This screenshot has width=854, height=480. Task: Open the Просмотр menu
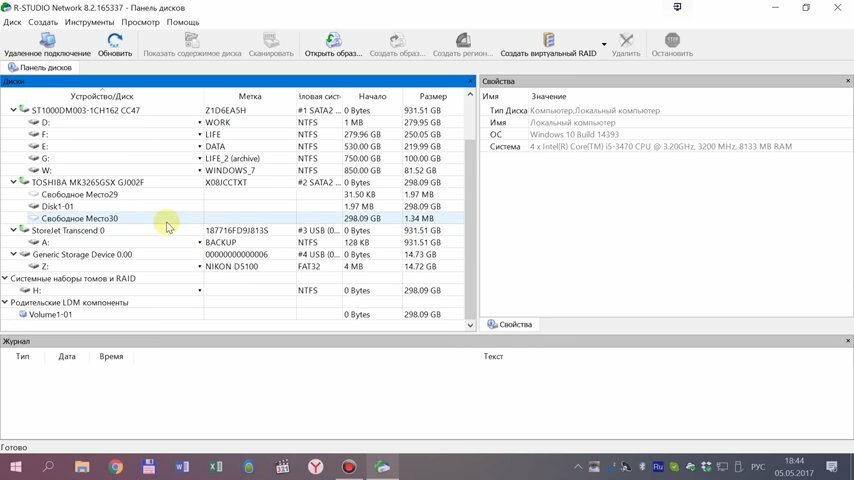(x=141, y=22)
